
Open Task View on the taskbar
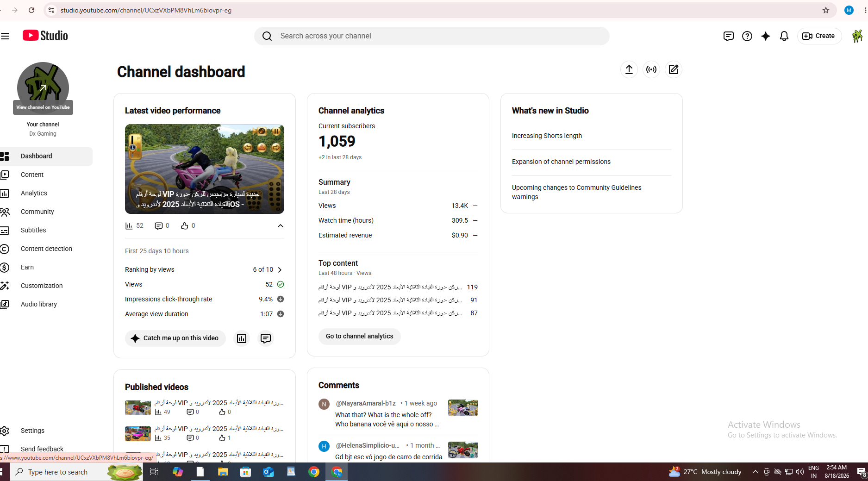pyautogui.click(x=154, y=472)
